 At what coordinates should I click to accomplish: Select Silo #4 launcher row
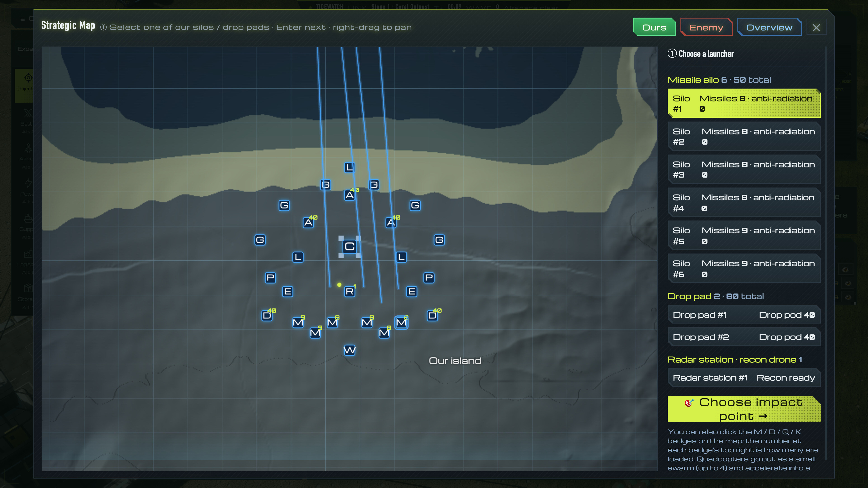click(744, 202)
